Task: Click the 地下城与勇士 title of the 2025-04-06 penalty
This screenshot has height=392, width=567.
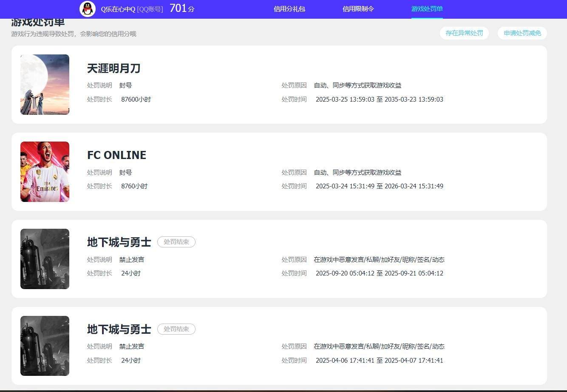Action: click(x=119, y=329)
